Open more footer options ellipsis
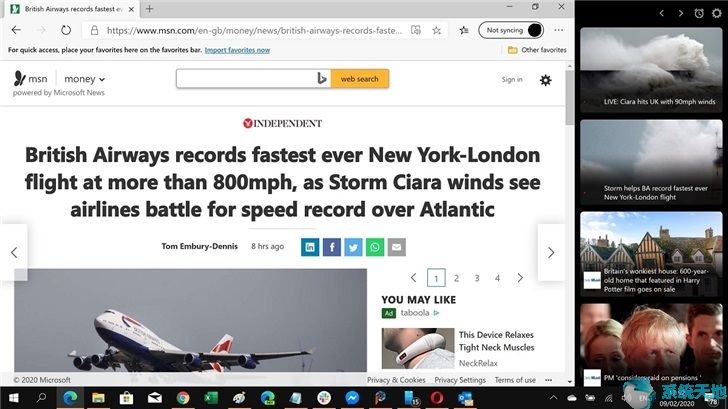728x409 pixels. [x=548, y=380]
